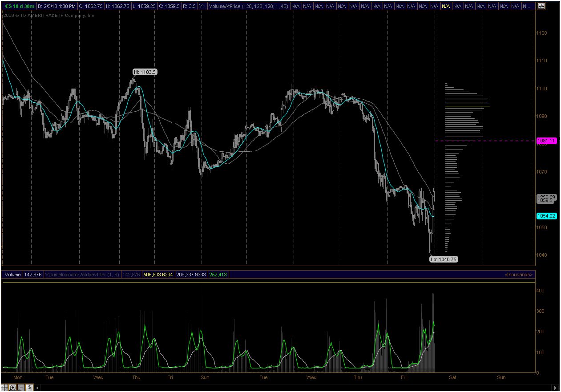Click the magenta 1081.11 price label
This screenshot has width=561, height=392.
[x=546, y=141]
